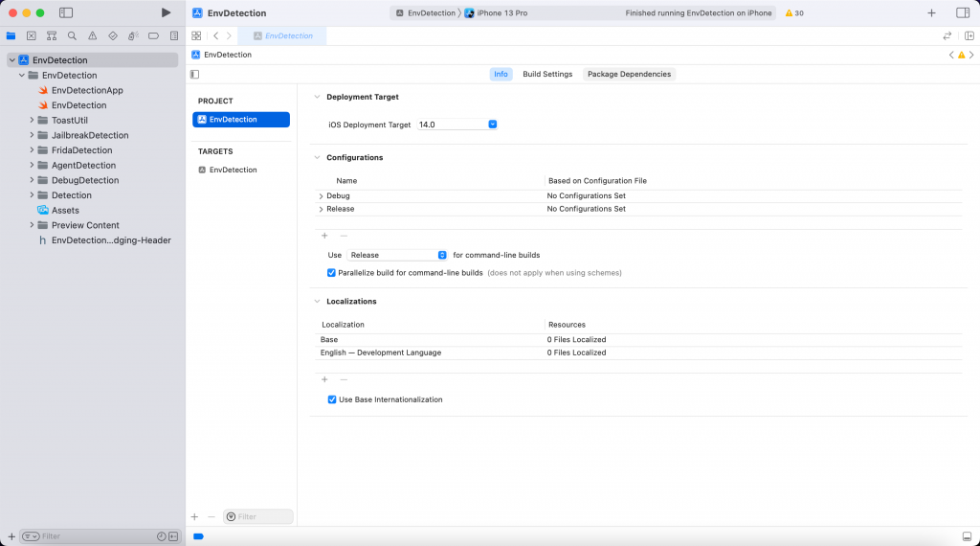Select English — Development Language row

pyautogui.click(x=637, y=353)
